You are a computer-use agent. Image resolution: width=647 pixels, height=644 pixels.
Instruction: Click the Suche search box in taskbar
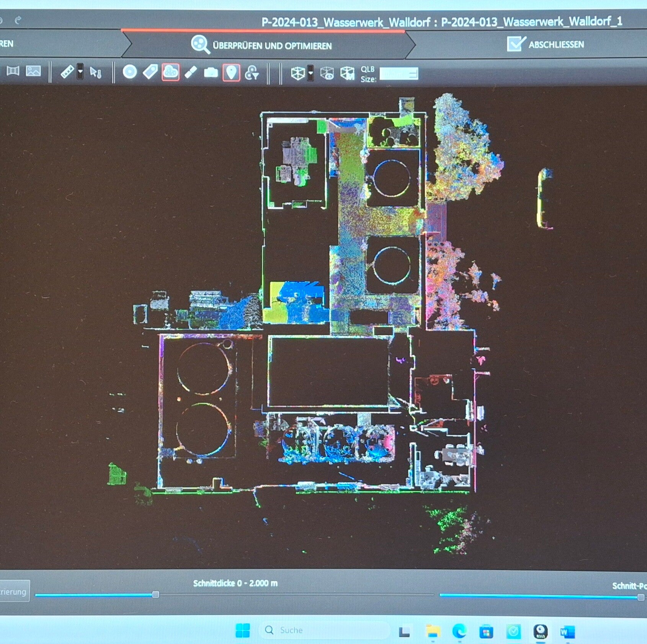[x=323, y=630]
